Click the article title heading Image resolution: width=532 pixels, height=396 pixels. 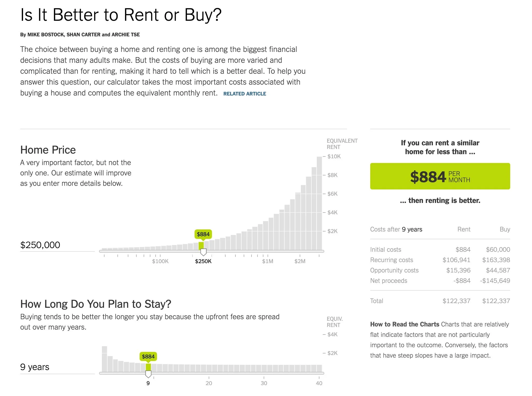(121, 15)
